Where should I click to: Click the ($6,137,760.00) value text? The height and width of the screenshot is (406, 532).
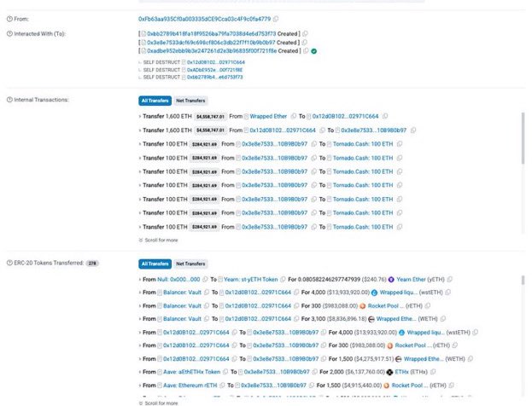(x=365, y=372)
